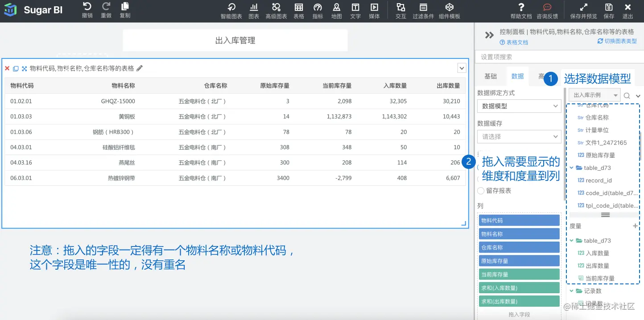Open the Table (表格) component menu
Image resolution: width=644 pixels, height=320 pixels.
[x=299, y=11]
